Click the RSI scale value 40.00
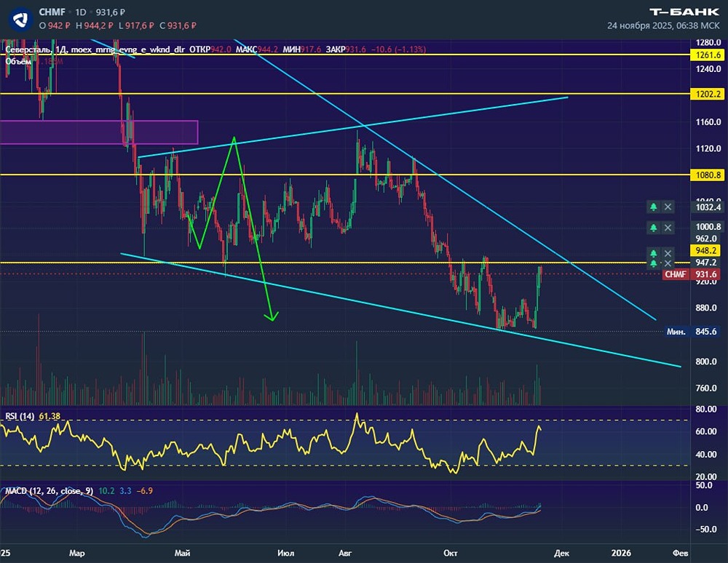 (x=706, y=455)
